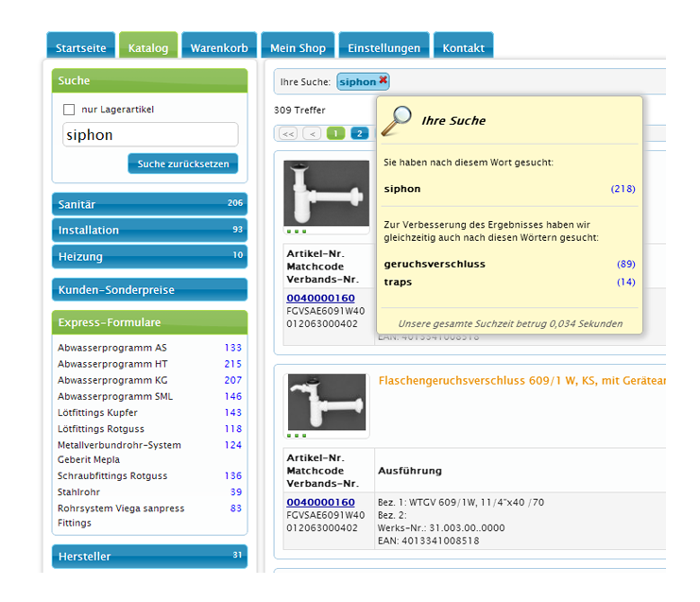Open first siphon product thumbnail

click(326, 193)
